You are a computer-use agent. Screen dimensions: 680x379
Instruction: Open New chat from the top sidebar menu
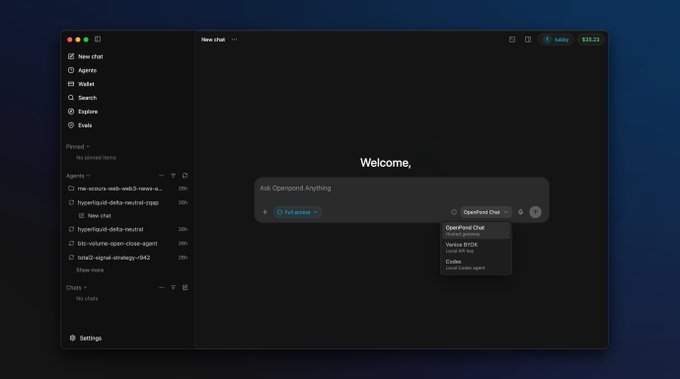[85, 56]
